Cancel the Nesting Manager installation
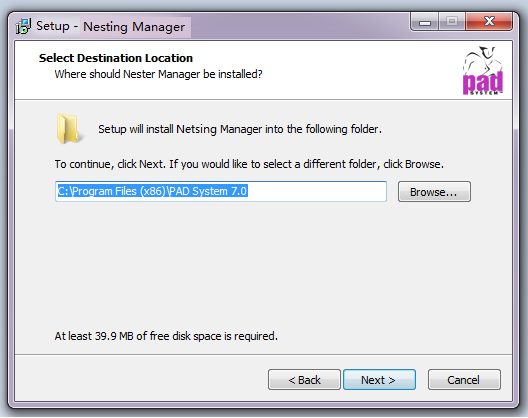This screenshot has width=528, height=418. 464,380
